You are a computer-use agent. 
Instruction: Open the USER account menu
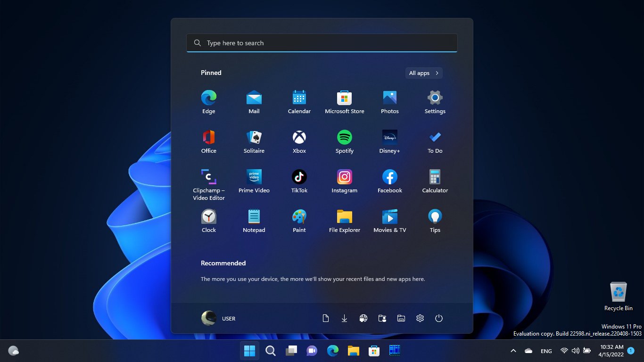pyautogui.click(x=218, y=318)
